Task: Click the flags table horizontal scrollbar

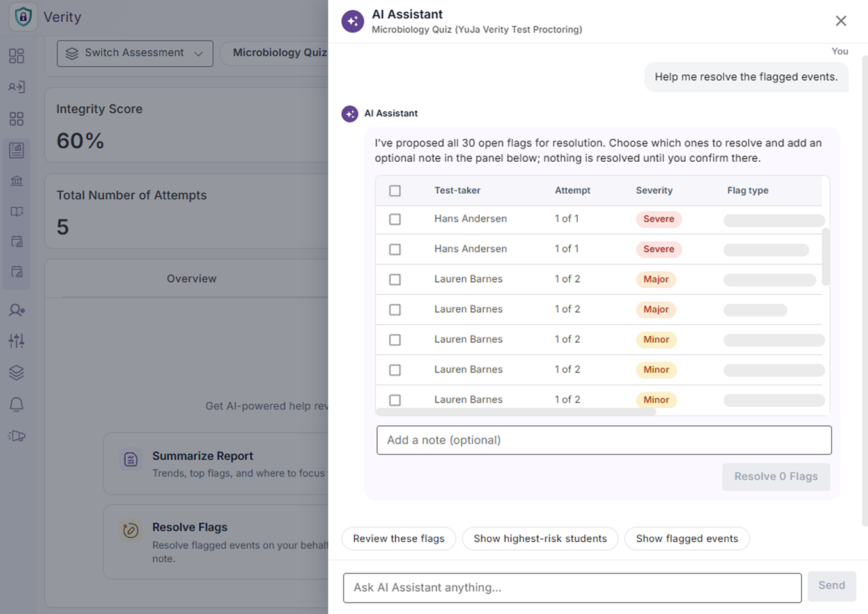Action: pyautogui.click(x=516, y=412)
